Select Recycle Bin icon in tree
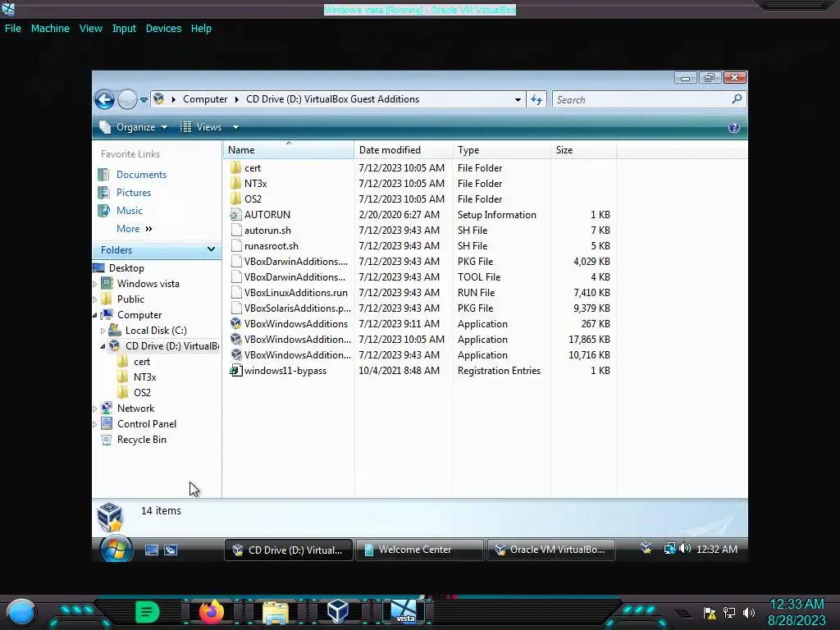 click(x=107, y=440)
